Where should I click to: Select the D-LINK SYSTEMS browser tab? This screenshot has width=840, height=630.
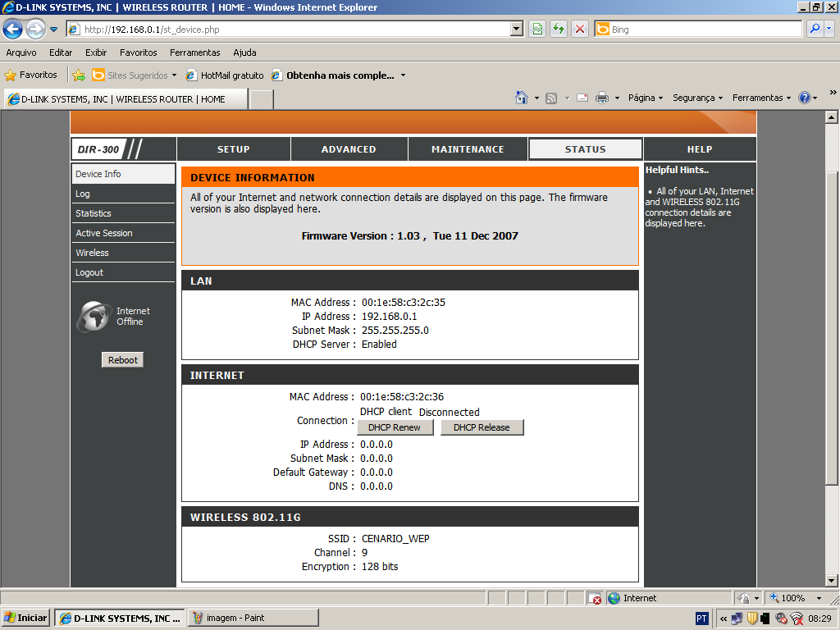126,99
